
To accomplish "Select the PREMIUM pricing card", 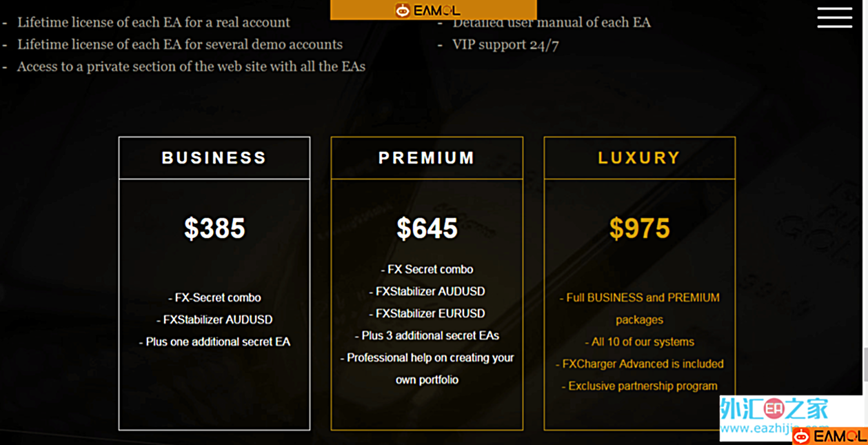I will [427, 283].
